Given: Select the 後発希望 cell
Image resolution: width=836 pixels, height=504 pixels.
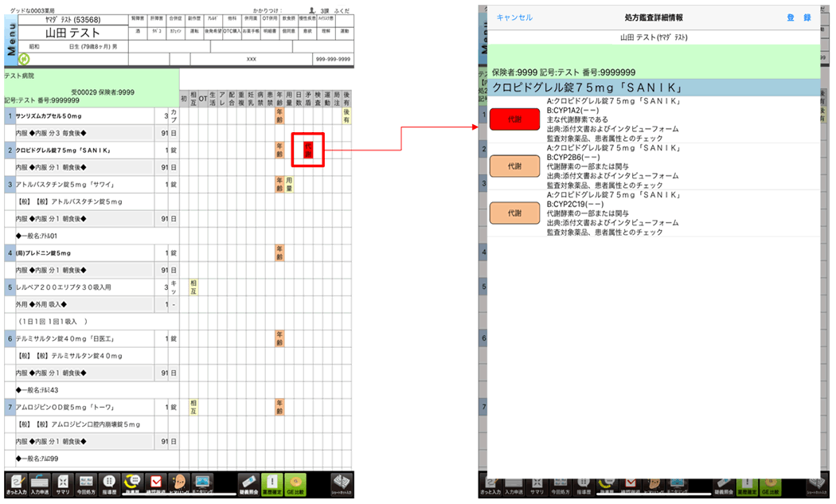Looking at the screenshot, I should pos(213,32).
